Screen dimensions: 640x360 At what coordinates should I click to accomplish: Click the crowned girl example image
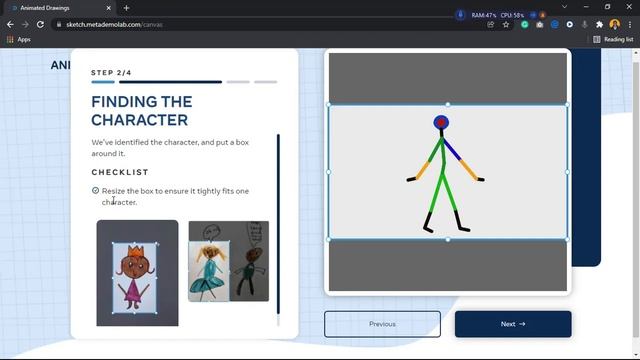pos(137,273)
